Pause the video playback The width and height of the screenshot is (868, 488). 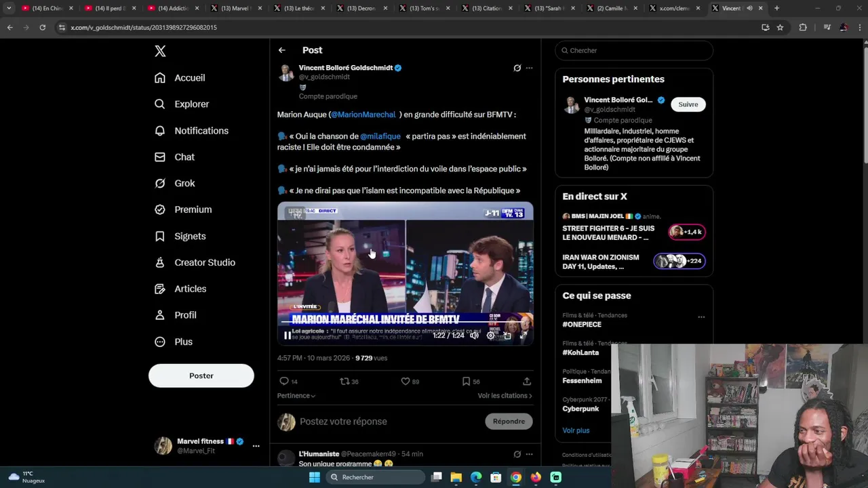coord(288,335)
